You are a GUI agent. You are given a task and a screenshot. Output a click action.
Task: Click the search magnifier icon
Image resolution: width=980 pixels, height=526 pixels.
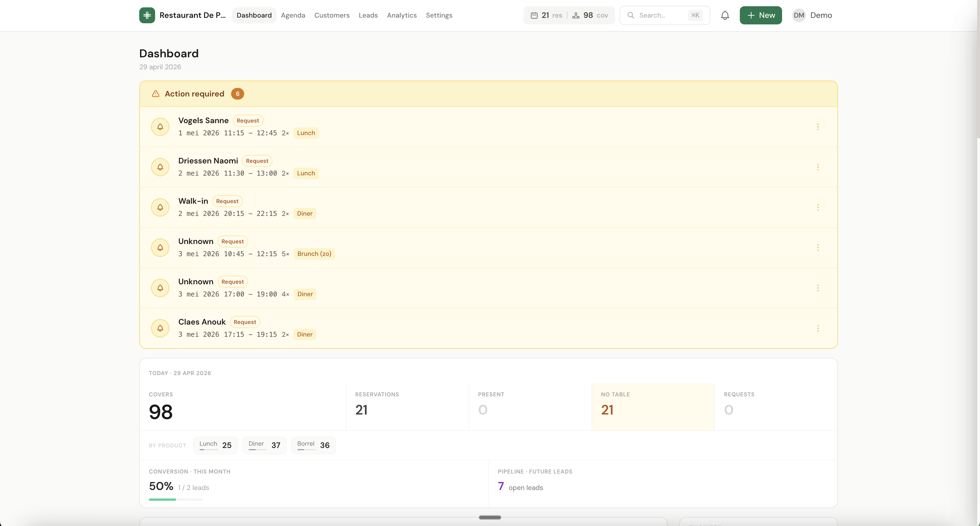pyautogui.click(x=631, y=15)
